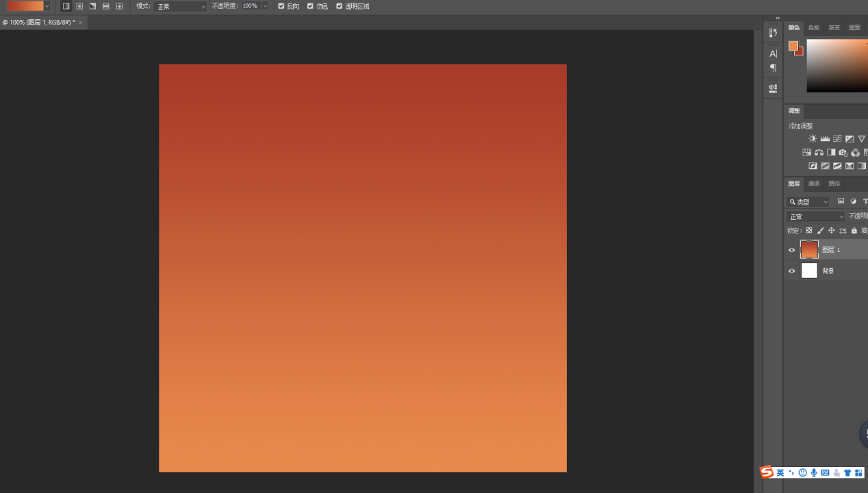Open the opacity 100% slider arrow
This screenshot has width=868, height=493.
pos(265,6)
